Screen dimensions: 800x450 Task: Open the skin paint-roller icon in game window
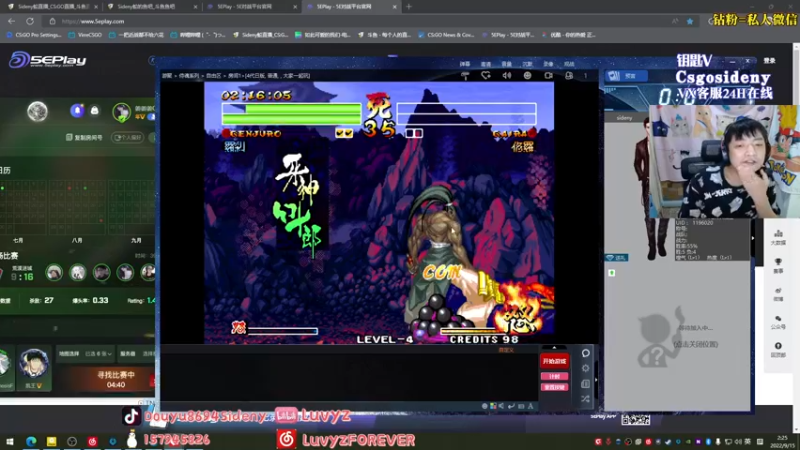465,76
